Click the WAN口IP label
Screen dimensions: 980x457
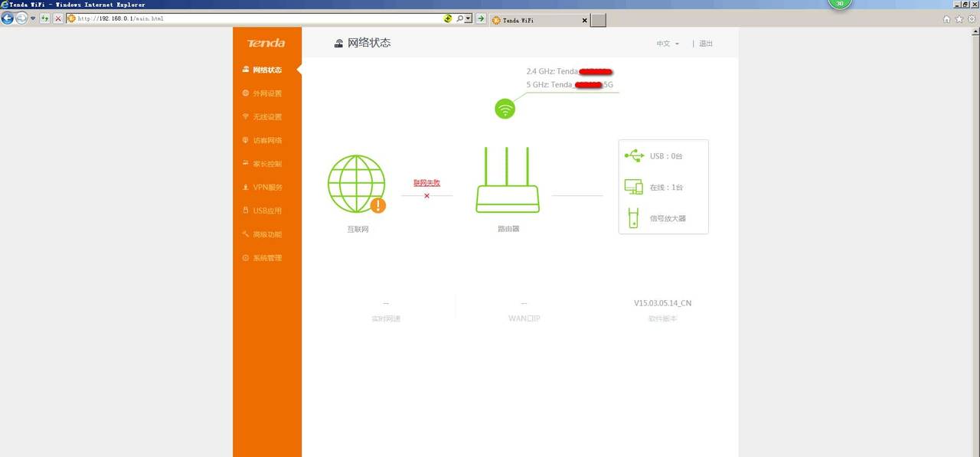pyautogui.click(x=524, y=318)
